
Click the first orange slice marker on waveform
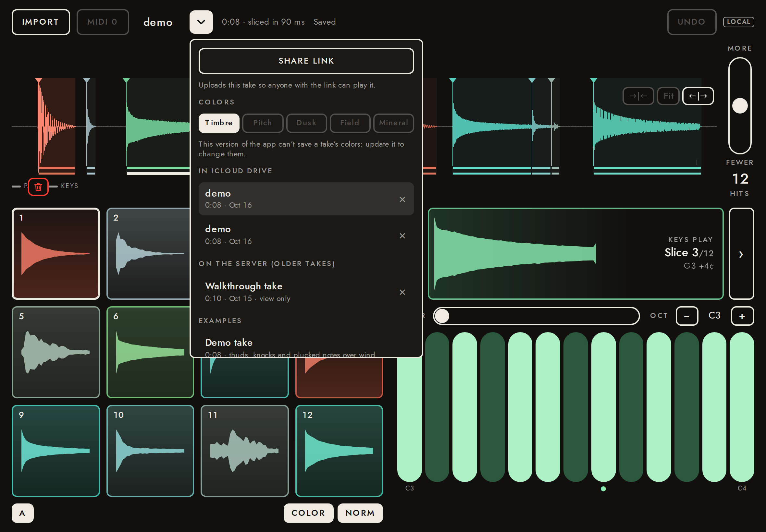[x=39, y=80]
